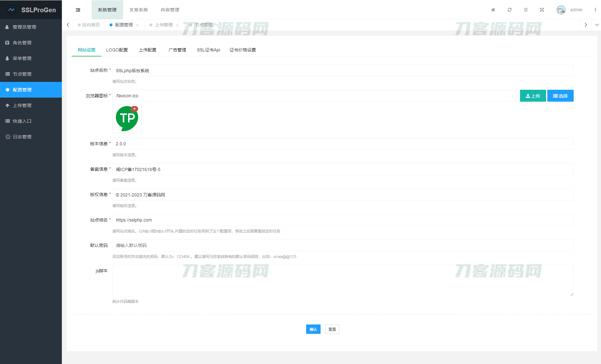Click the js脚本 textarea

click(x=343, y=281)
